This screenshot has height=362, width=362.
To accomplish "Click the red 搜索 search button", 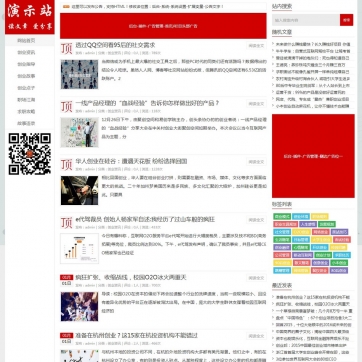I will tap(346, 20).
